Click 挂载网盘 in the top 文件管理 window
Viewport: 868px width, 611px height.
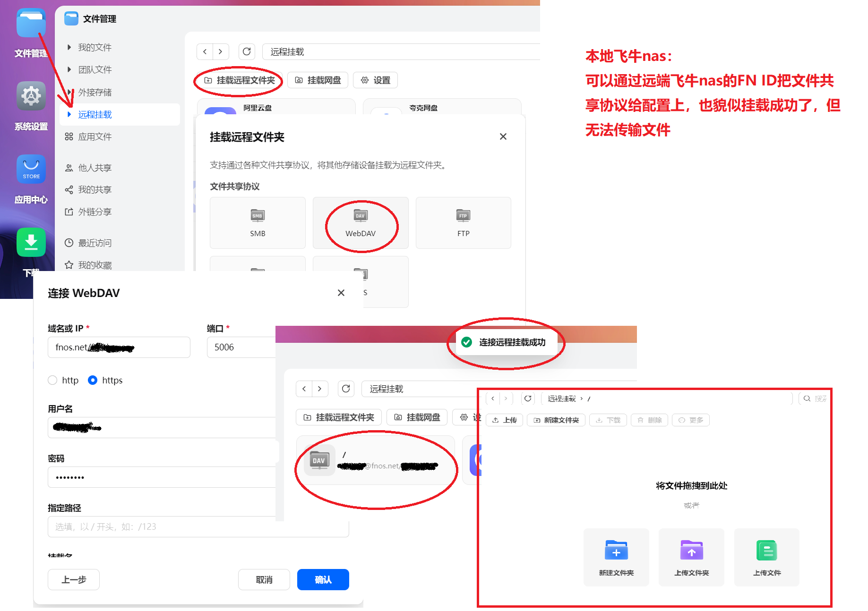pyautogui.click(x=318, y=80)
